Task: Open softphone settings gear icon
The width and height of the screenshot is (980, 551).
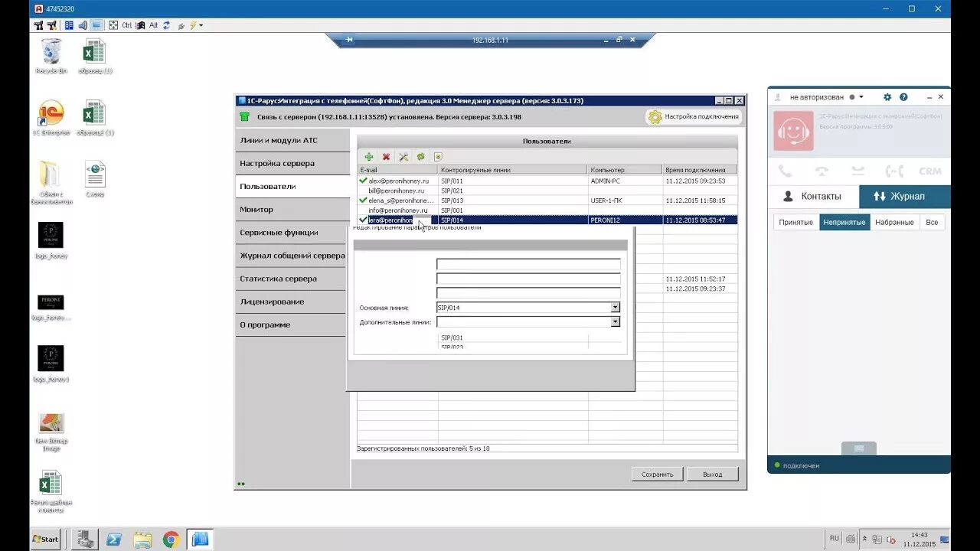Action: click(887, 97)
